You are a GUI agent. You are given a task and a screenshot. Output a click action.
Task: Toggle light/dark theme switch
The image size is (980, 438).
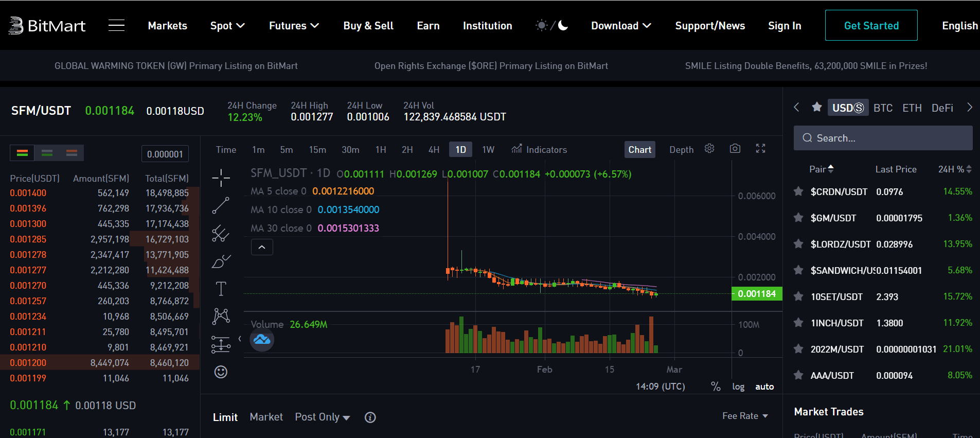[x=551, y=26]
